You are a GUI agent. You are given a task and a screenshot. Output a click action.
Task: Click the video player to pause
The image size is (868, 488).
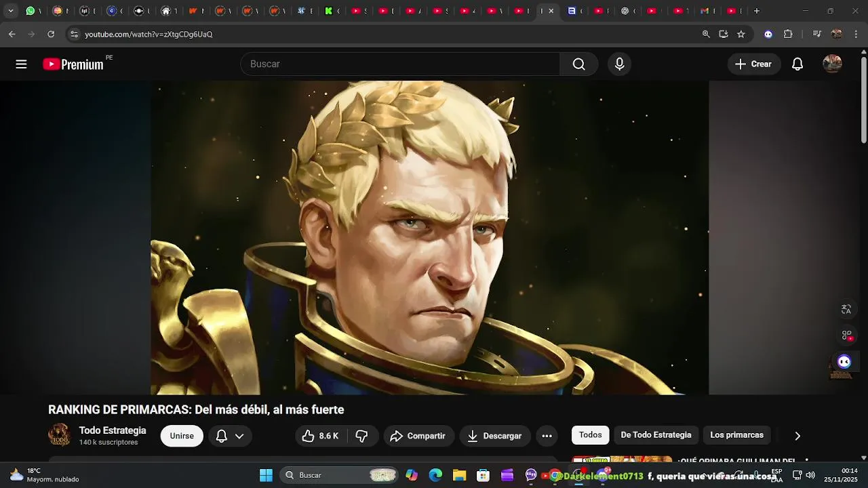click(x=429, y=237)
